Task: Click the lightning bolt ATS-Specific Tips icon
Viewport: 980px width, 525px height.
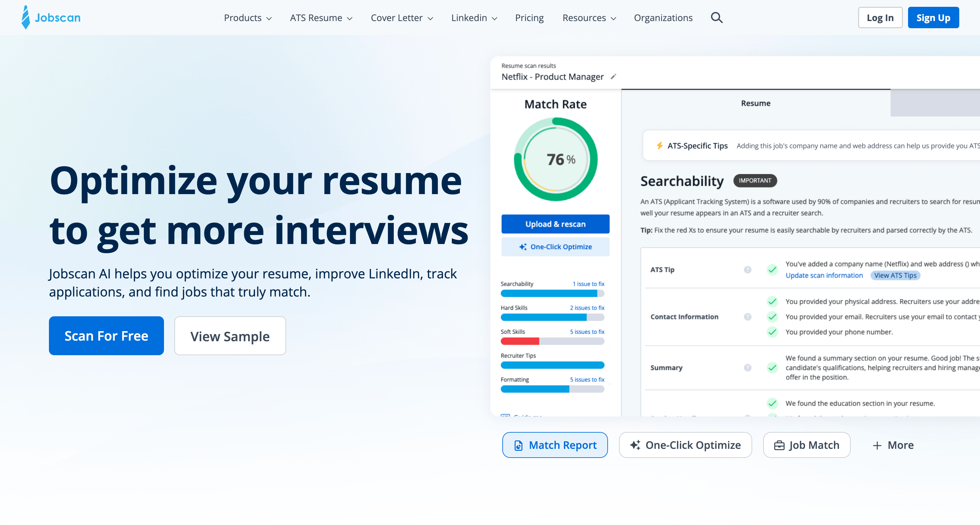Action: (659, 146)
